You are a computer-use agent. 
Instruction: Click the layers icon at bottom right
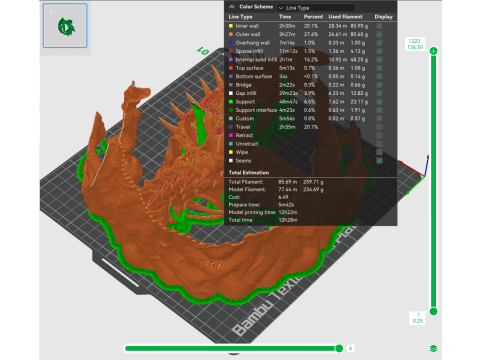(x=433, y=349)
